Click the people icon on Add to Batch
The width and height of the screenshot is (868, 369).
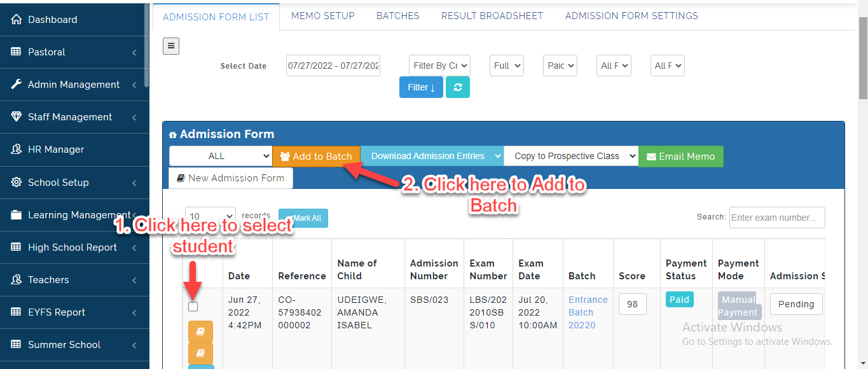[285, 157]
